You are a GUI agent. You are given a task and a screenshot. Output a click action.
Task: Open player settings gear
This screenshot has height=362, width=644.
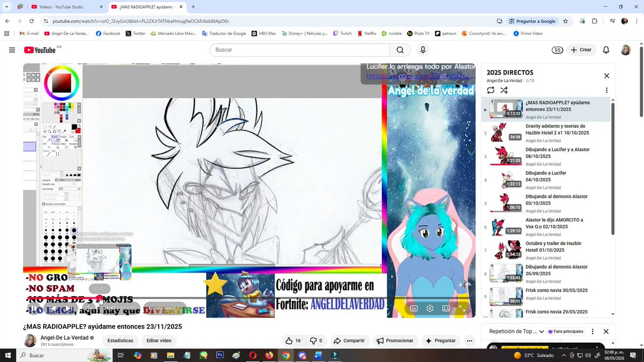coord(430,308)
